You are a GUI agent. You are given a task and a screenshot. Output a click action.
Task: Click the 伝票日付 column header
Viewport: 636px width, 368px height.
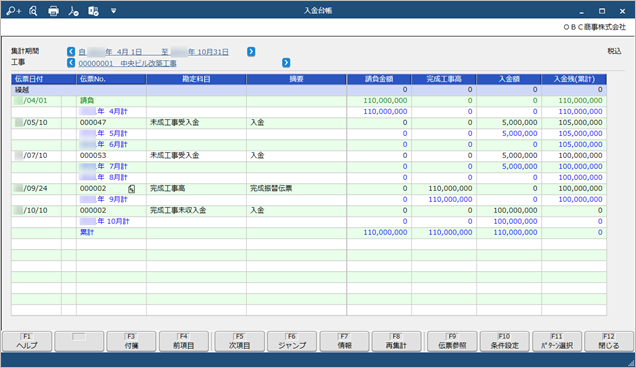click(44, 79)
